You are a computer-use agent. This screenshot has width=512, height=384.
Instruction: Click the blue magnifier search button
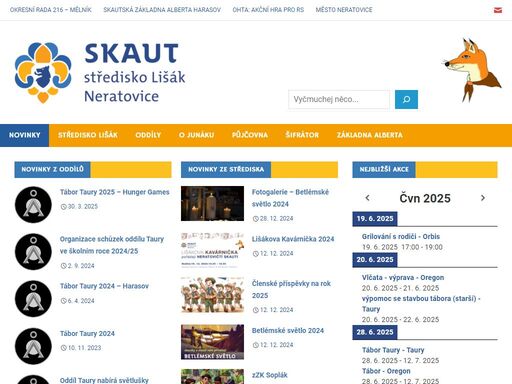coord(406,99)
